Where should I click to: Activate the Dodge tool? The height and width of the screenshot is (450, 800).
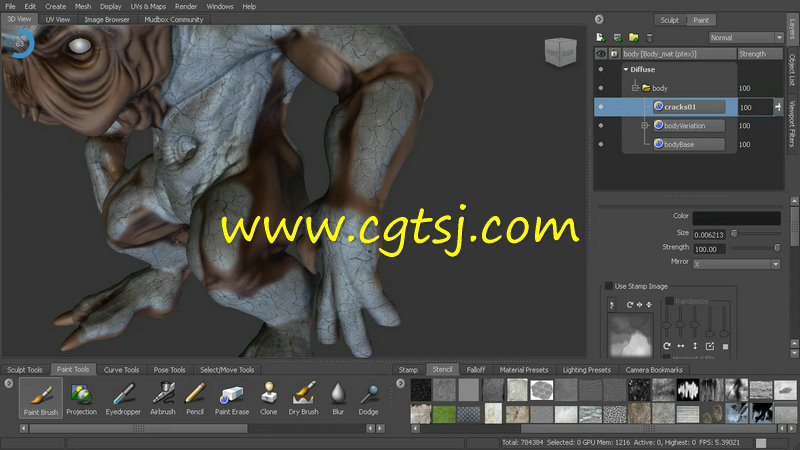tap(368, 398)
